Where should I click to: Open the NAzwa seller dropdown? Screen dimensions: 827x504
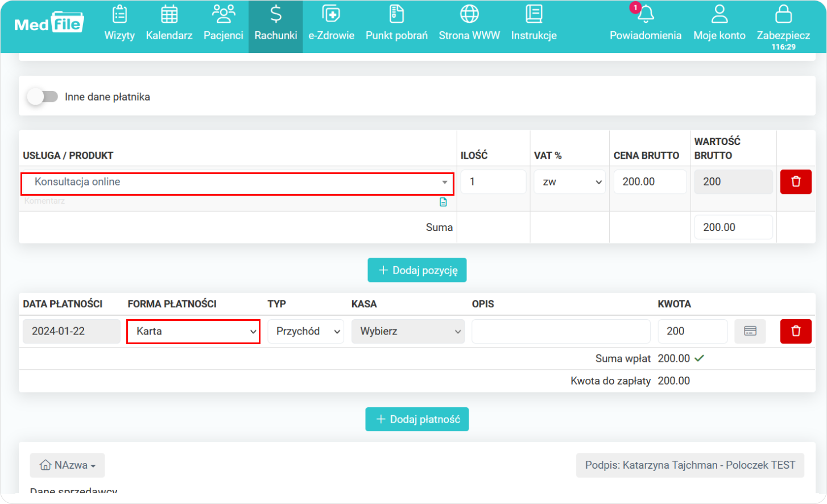click(x=67, y=465)
